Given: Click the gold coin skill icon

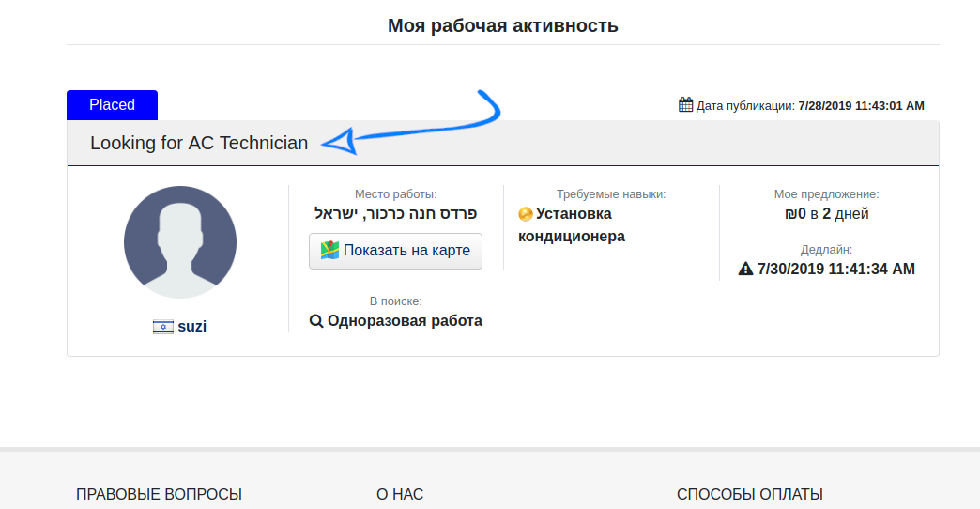Looking at the screenshot, I should pos(526,214).
